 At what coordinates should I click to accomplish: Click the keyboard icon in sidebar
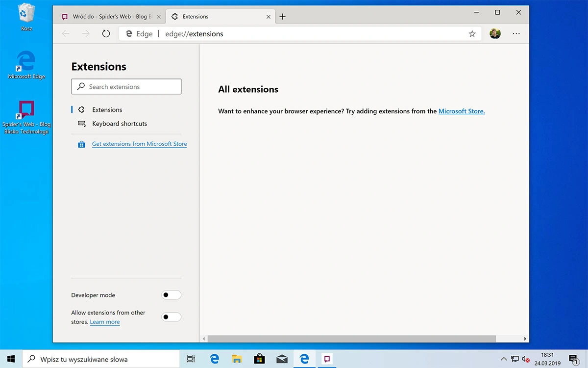(81, 124)
